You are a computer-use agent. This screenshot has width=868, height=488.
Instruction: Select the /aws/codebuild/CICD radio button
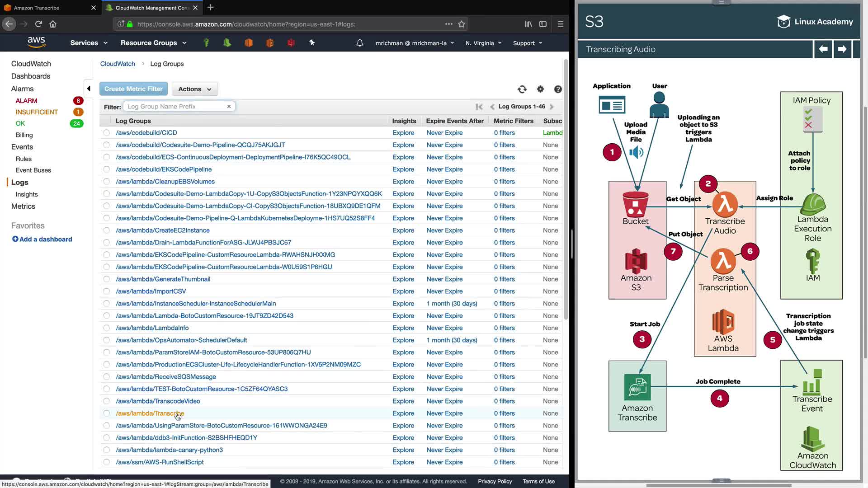pyautogui.click(x=106, y=133)
